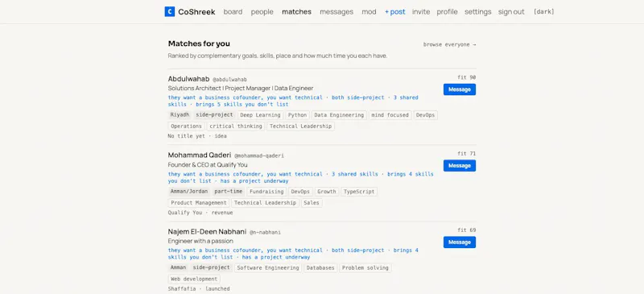Image resolution: width=644 pixels, height=294 pixels.
Task: Click the TypeScript skill tag
Action: point(359,192)
